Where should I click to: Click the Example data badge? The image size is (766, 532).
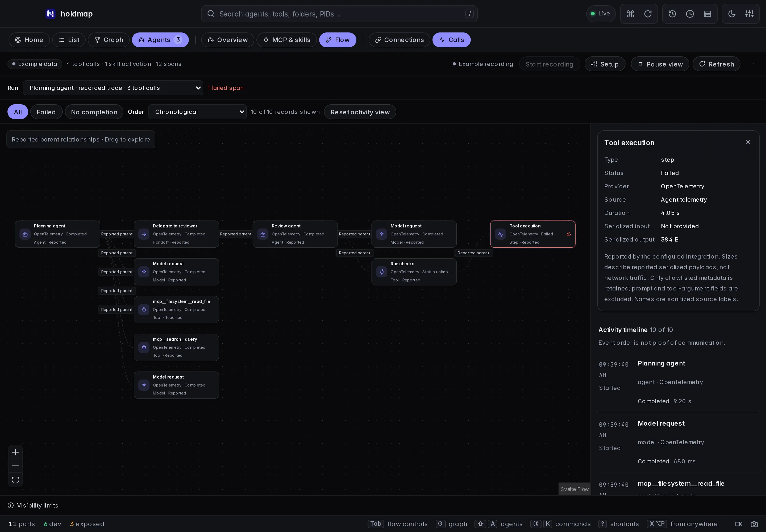tap(35, 64)
